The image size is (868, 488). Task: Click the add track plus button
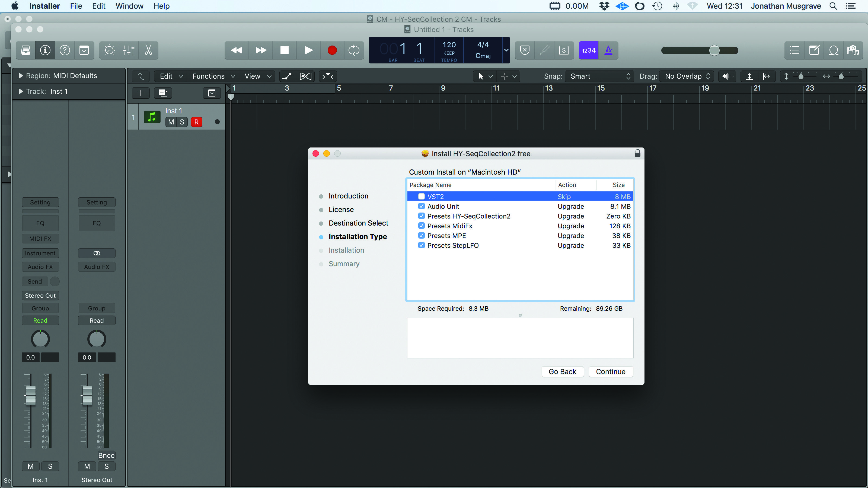pos(141,93)
